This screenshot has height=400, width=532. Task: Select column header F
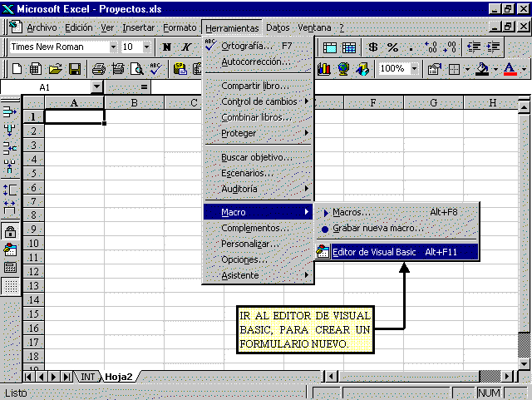[x=373, y=102]
